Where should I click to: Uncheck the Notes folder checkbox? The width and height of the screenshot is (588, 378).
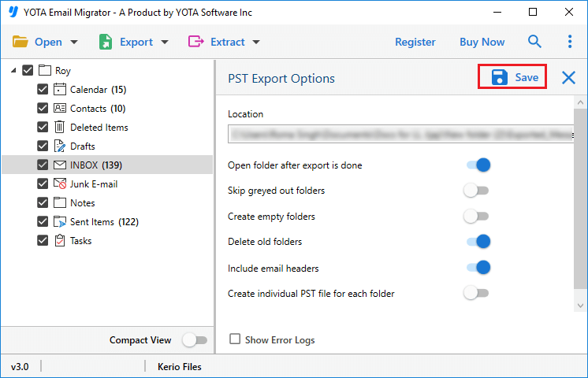point(43,202)
